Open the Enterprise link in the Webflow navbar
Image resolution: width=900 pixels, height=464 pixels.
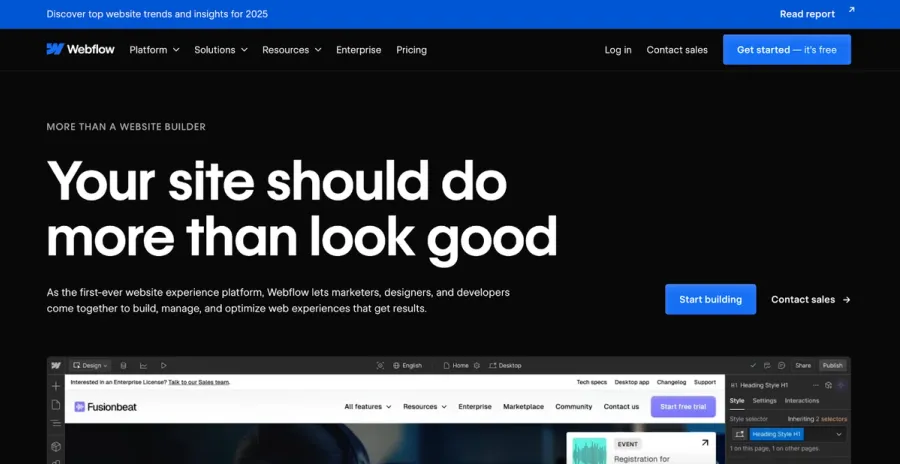click(359, 50)
